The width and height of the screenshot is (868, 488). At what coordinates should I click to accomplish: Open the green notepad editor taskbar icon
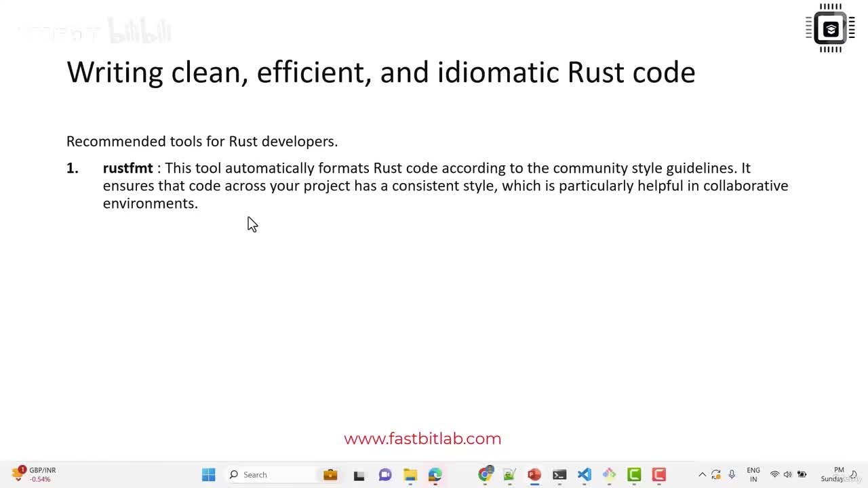[x=509, y=474]
